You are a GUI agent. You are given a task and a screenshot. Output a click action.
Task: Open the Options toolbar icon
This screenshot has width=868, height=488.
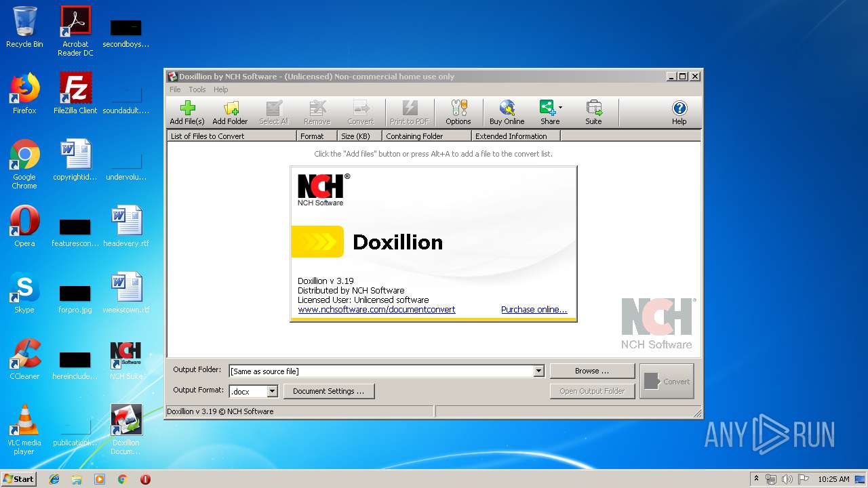[x=458, y=113]
